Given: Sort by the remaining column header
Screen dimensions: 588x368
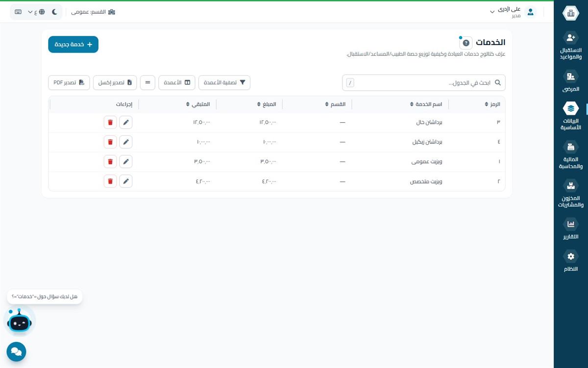Looking at the screenshot, I should 198,104.
